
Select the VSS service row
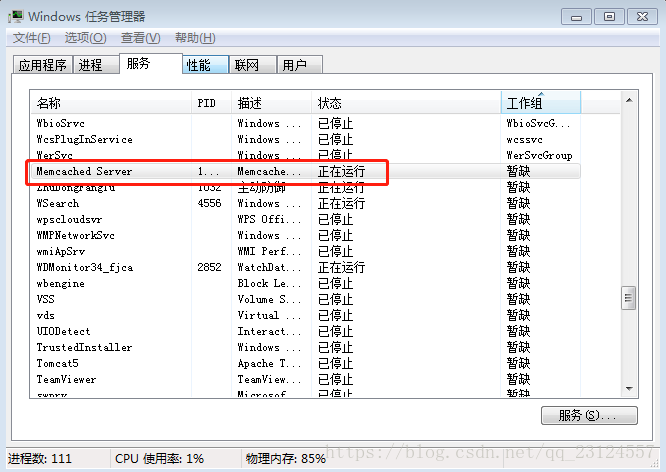[x=305, y=299]
